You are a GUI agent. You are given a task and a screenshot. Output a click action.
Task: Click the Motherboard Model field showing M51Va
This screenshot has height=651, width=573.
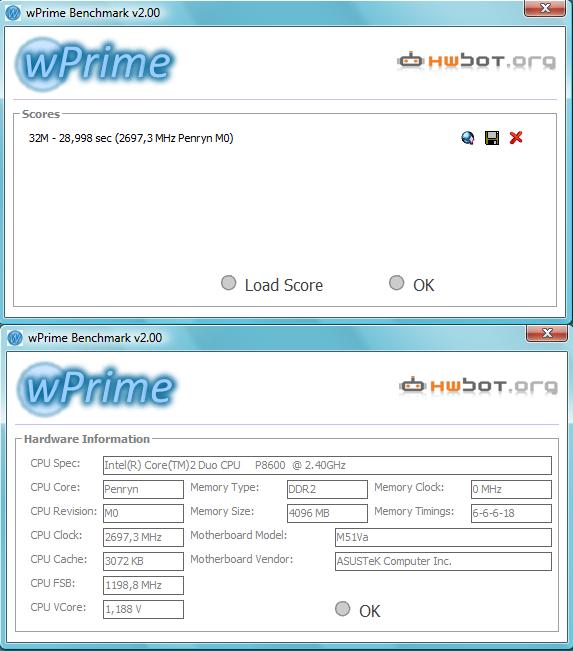click(443, 537)
